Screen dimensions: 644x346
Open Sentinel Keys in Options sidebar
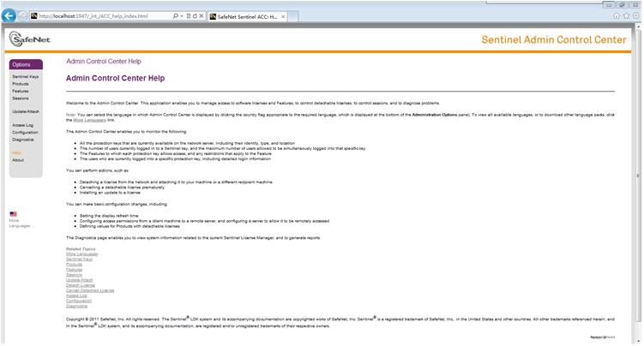pyautogui.click(x=25, y=77)
